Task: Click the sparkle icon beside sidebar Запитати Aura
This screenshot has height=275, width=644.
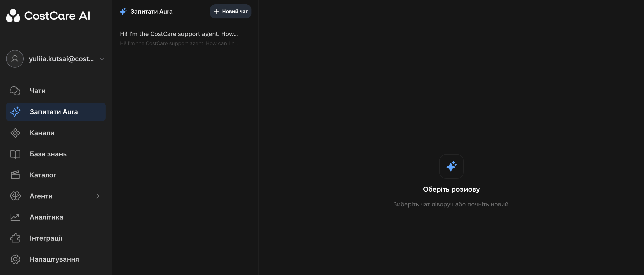Action: coord(15,112)
